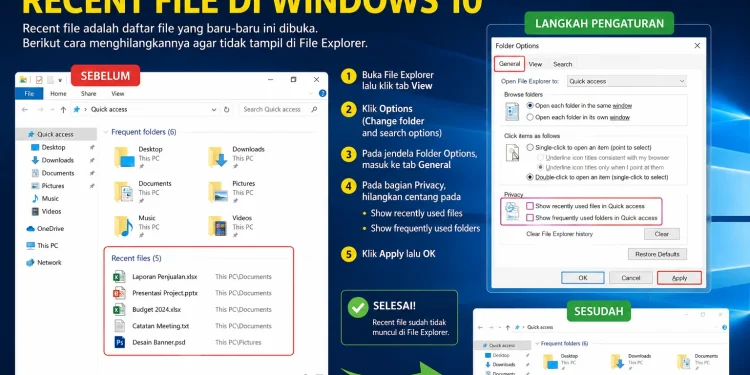Open the blue Help icon in Sebelum window
The height and width of the screenshot is (375, 750).
pyautogui.click(x=322, y=93)
